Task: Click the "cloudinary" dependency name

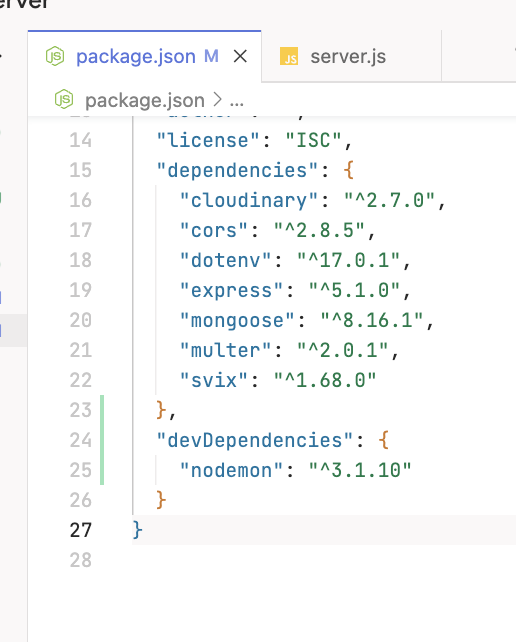Action: coord(249,201)
